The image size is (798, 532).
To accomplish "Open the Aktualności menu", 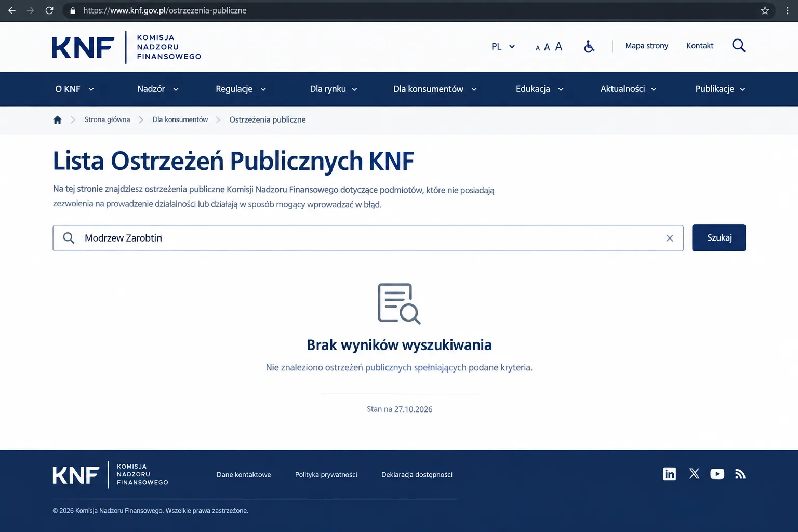I will 628,89.
